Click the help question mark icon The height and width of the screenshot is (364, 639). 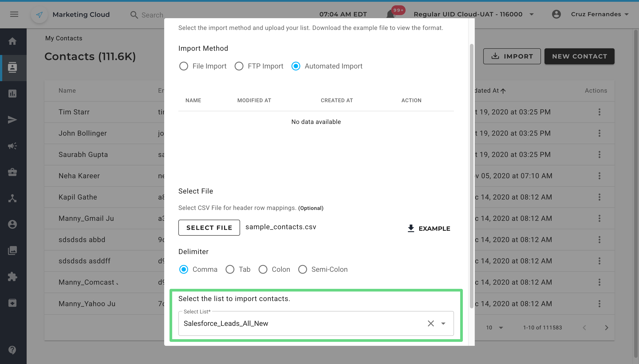point(12,350)
